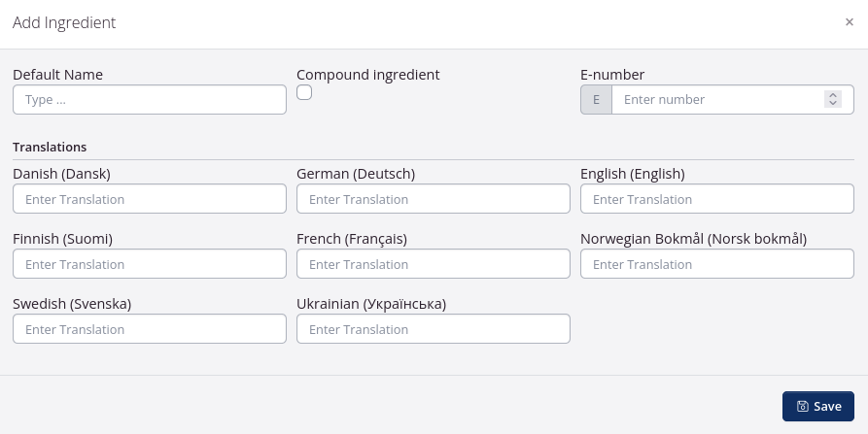The image size is (868, 434).
Task: Focus the Swedish translation input
Action: 150,329
